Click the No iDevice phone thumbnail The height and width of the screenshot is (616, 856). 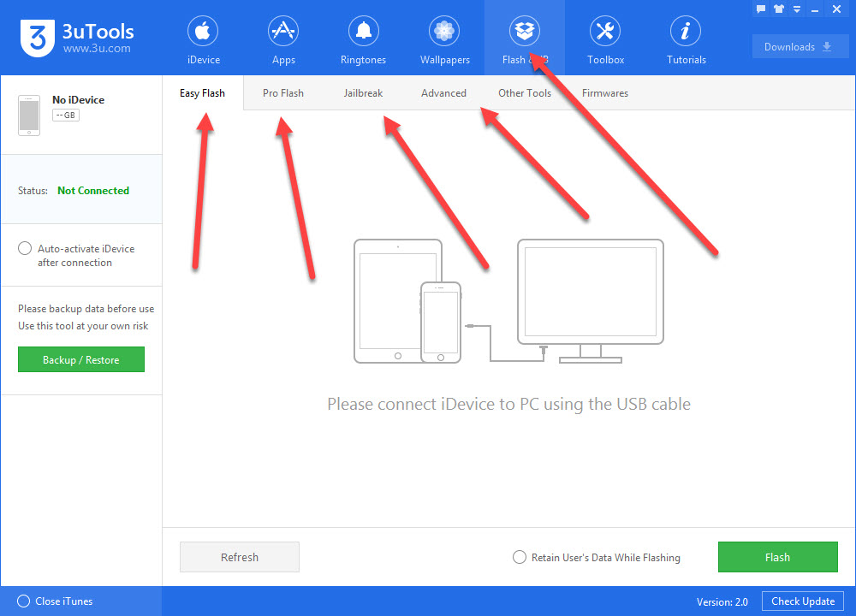[29, 115]
